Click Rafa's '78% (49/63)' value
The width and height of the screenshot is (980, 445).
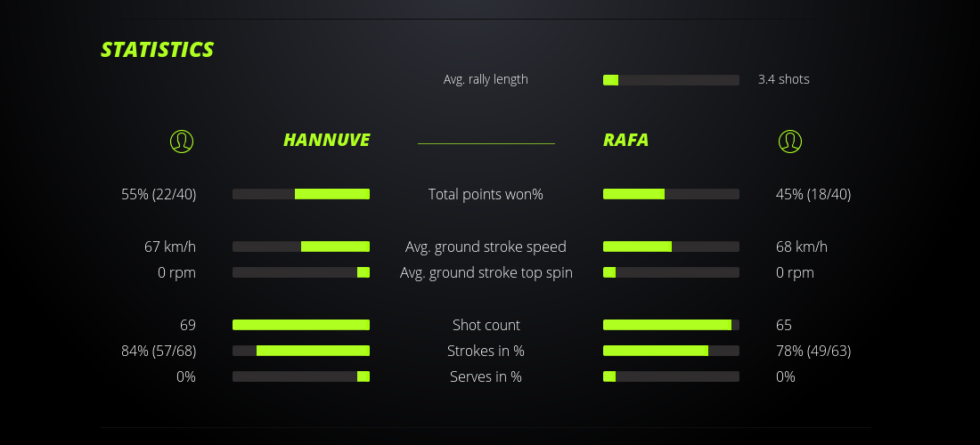coord(813,351)
